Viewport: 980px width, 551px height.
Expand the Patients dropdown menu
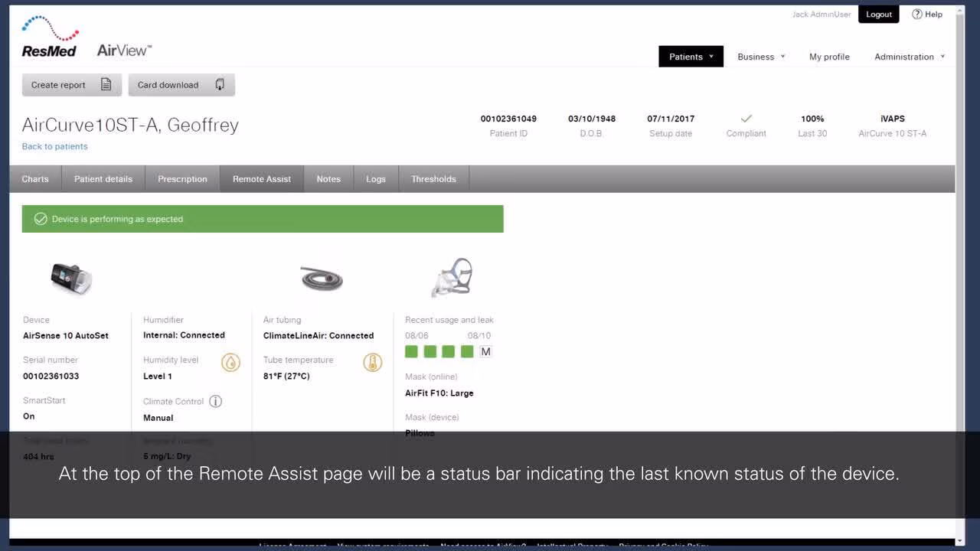pos(691,57)
